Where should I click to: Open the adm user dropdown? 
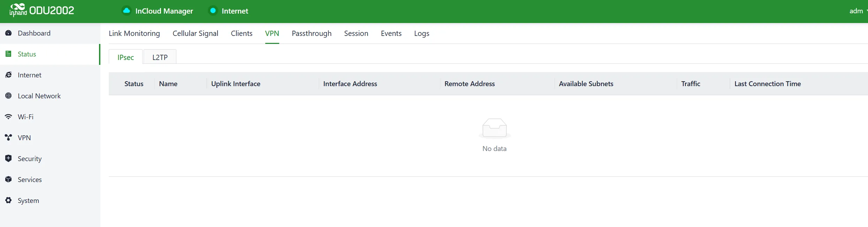tap(858, 11)
